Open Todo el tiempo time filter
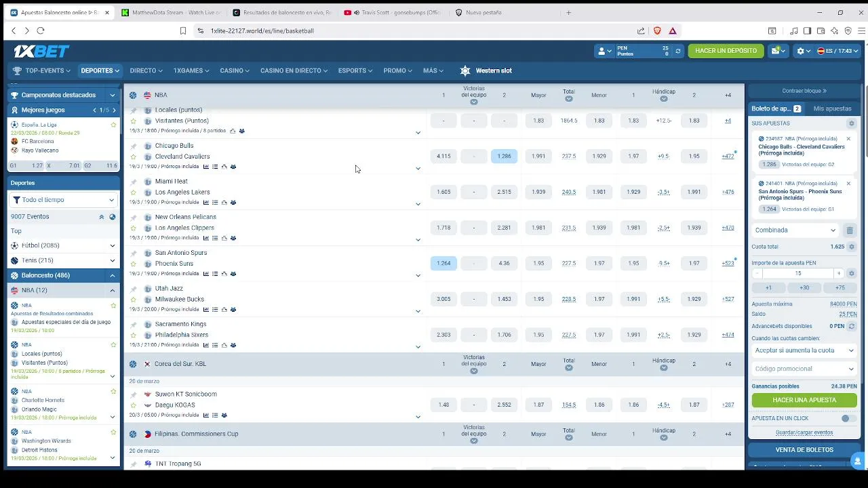Screen dimensions: 868x488 coord(64,201)
